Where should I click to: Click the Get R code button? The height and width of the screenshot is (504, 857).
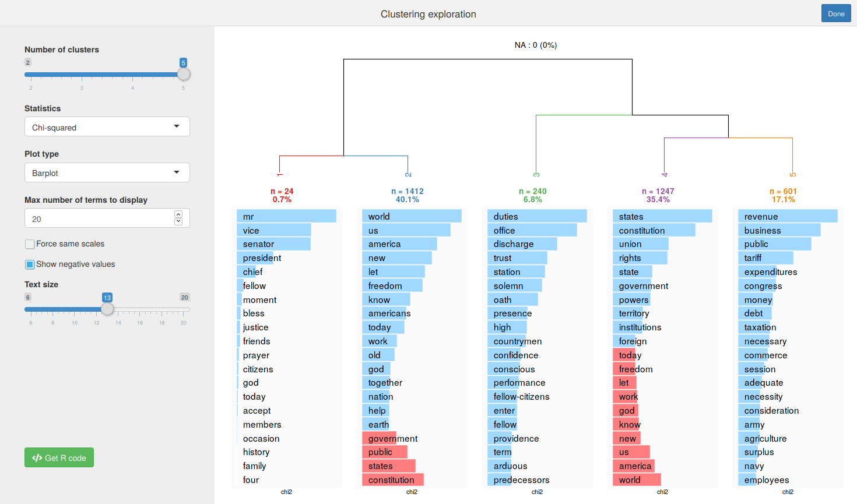(x=59, y=457)
